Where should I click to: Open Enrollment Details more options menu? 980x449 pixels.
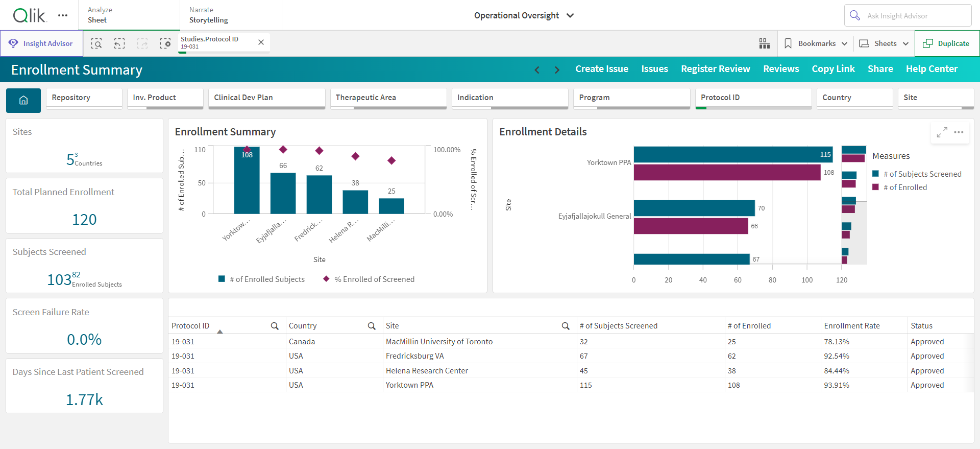coord(959,132)
